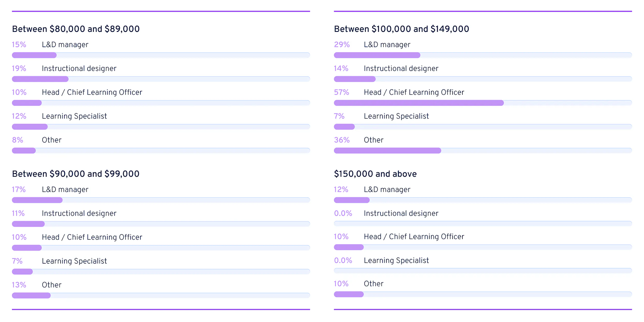Click the empty Instructional designer bar in $150,000 section
This screenshot has width=644, height=322.
coord(483,223)
